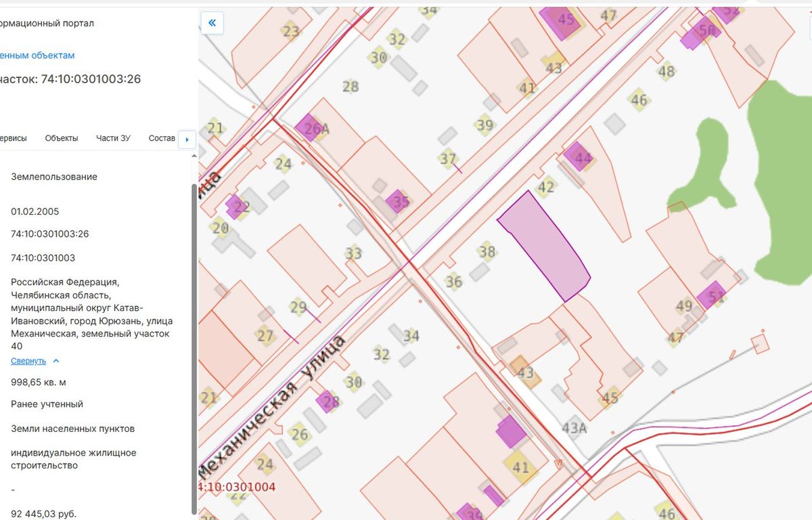Click purple building marked 35
The image size is (812, 520).
point(399,201)
